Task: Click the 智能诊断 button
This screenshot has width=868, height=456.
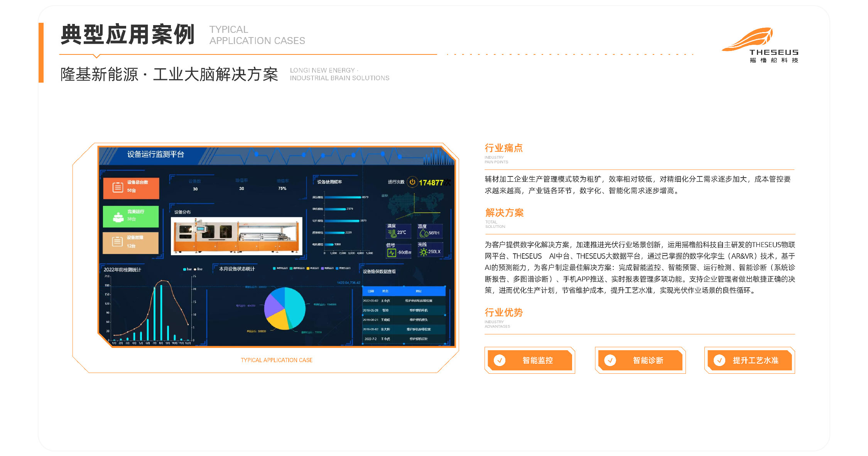Action: [x=640, y=360]
